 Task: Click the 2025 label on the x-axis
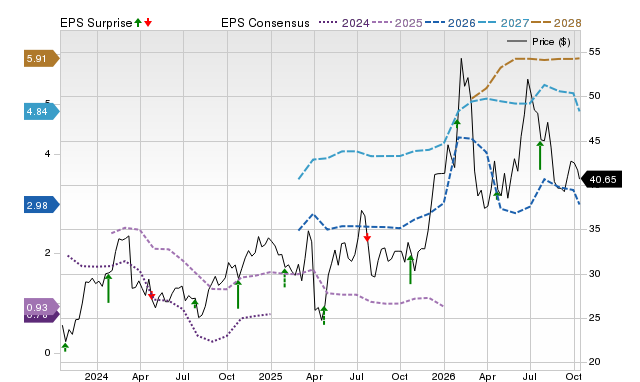click(x=271, y=376)
